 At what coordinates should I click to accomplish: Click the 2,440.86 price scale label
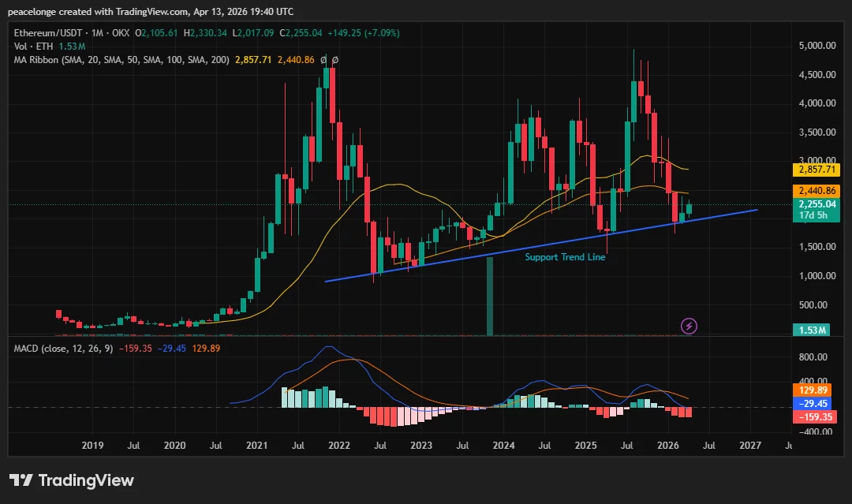point(816,190)
